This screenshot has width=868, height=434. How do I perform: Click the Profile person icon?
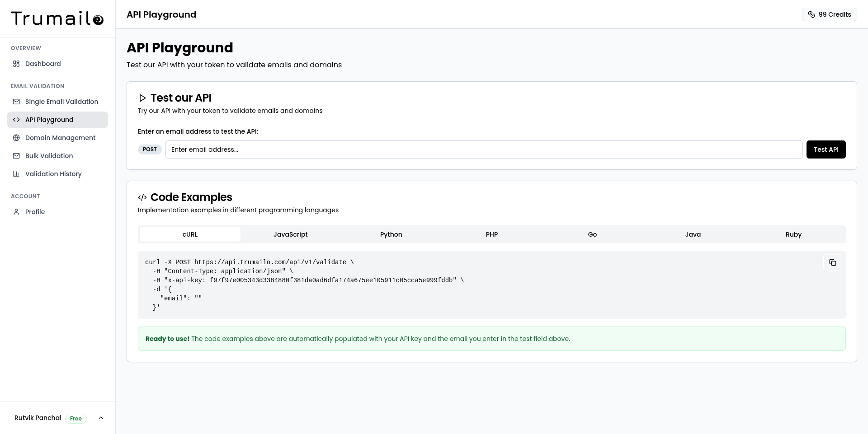(x=16, y=212)
